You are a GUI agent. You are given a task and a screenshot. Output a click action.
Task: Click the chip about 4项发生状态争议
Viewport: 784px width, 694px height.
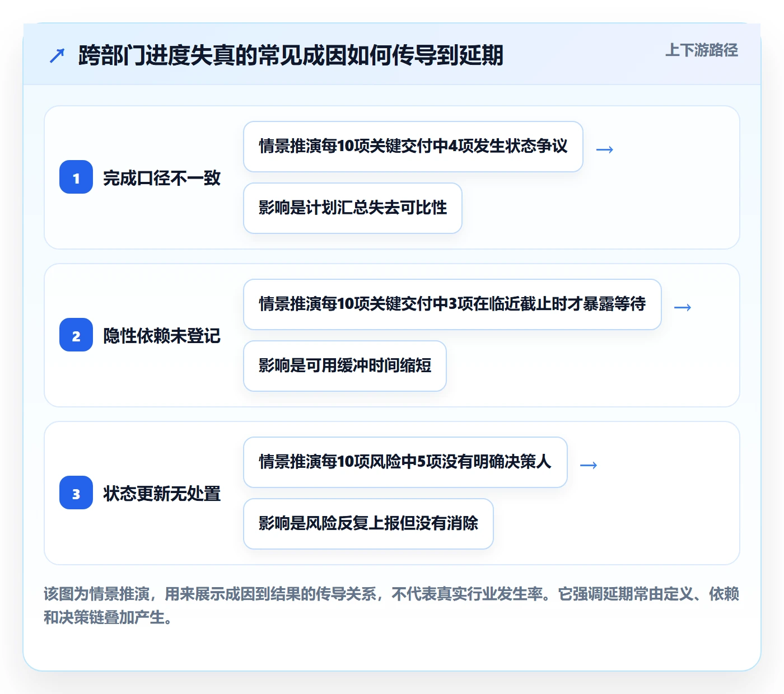(x=413, y=147)
